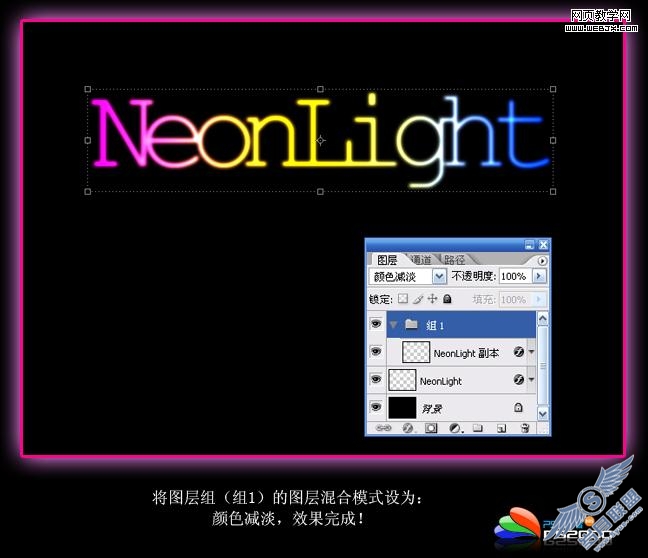Click the lock all icon
This screenshot has height=558, width=648.
coord(447,298)
